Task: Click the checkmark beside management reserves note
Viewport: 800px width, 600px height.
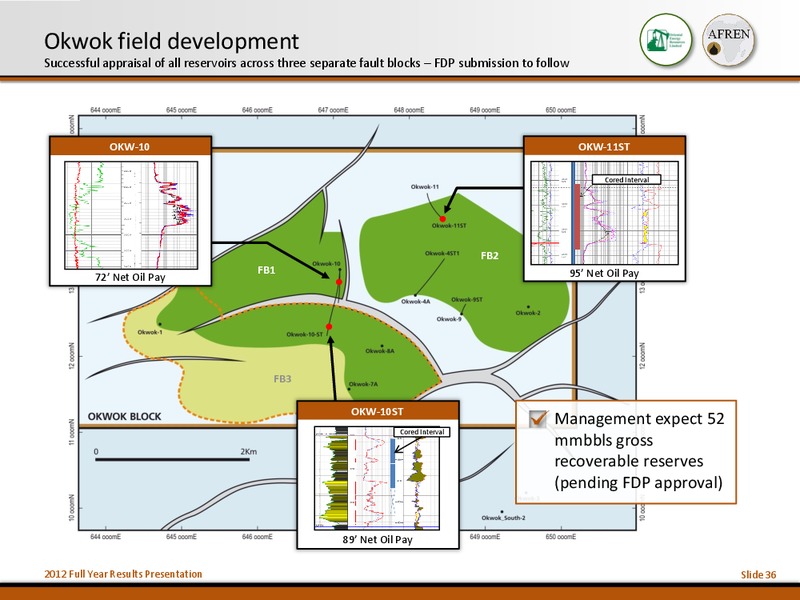Action: [538, 419]
